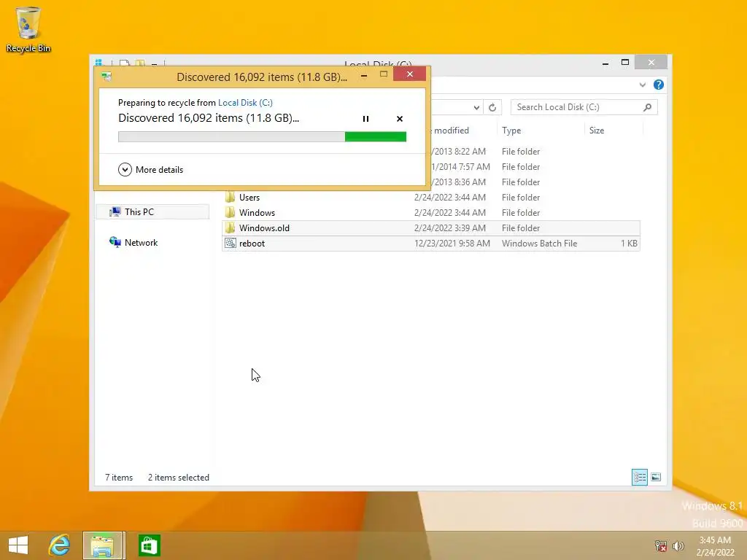Click the search magnifier icon
Screen dimensions: 747x560
[648, 107]
